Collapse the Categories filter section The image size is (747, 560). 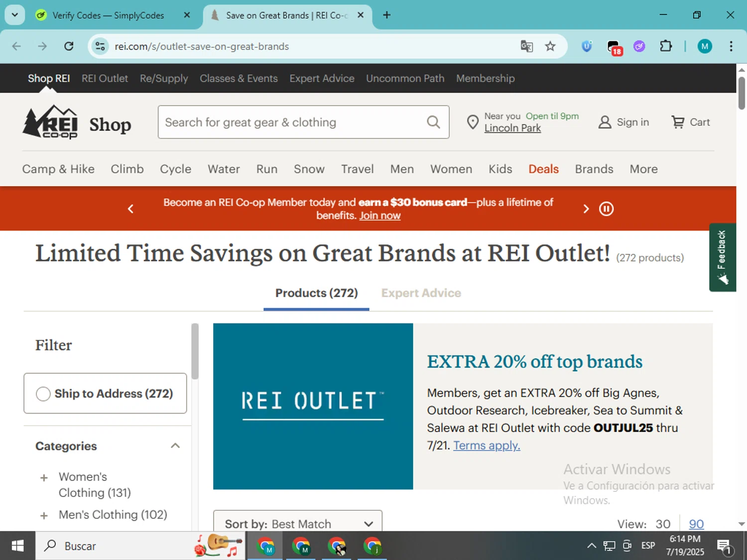(175, 446)
